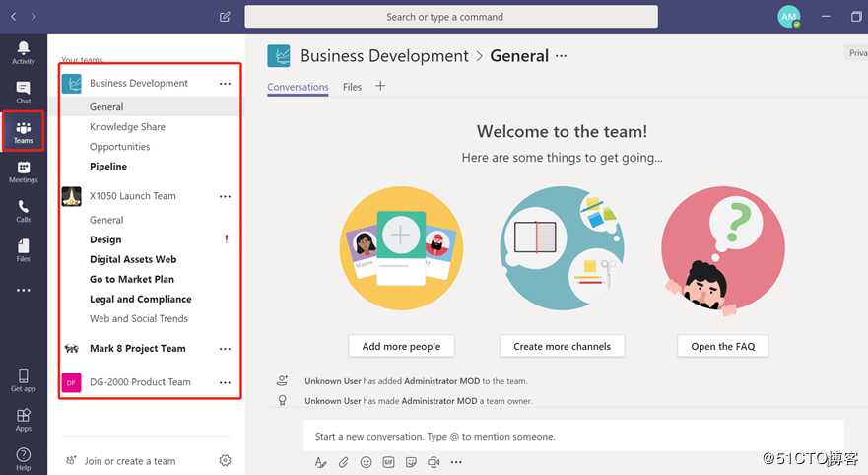
Task: Open more compose options ellipsis
Action: click(456, 462)
